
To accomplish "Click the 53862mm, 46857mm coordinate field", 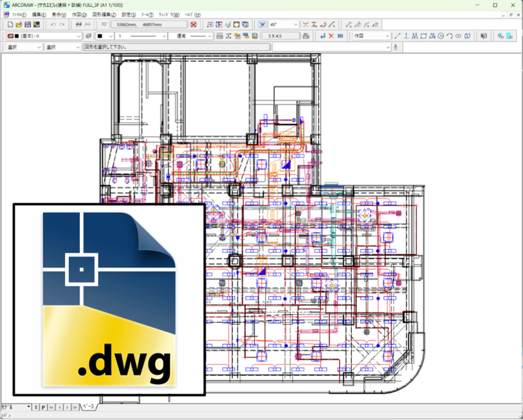I will 149,25.
